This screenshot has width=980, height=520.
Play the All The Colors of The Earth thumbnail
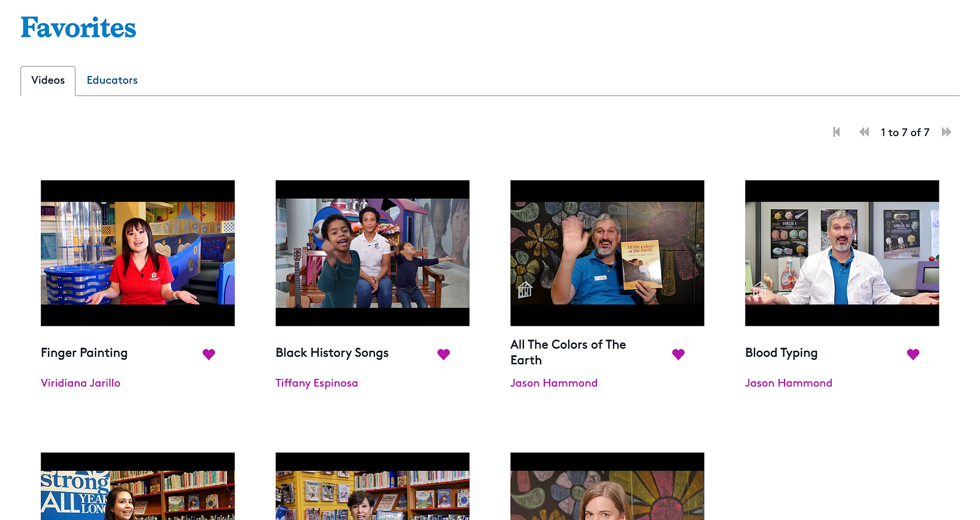point(607,253)
